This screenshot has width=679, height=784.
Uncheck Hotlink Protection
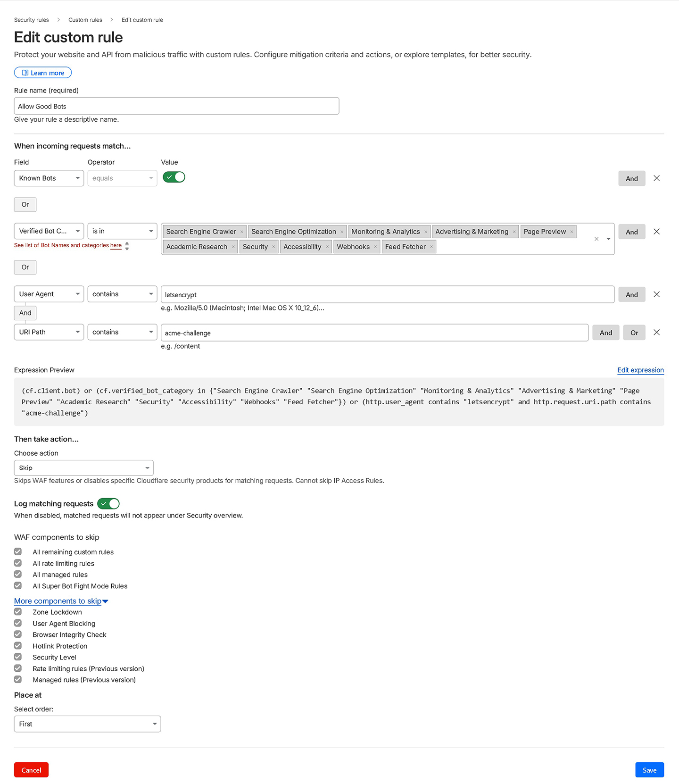pyautogui.click(x=18, y=646)
